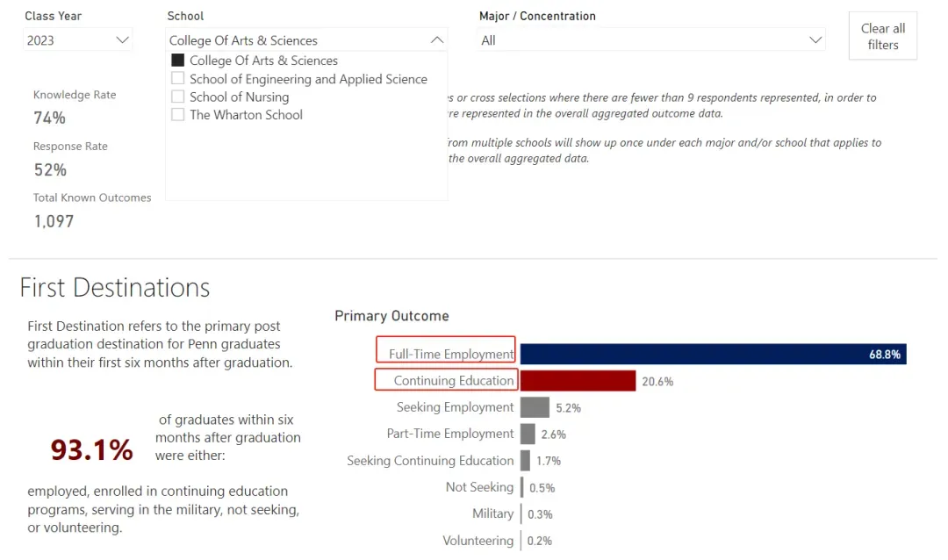Select the gray Seeking Employment bar
The height and width of the screenshot is (560, 948).
point(535,407)
